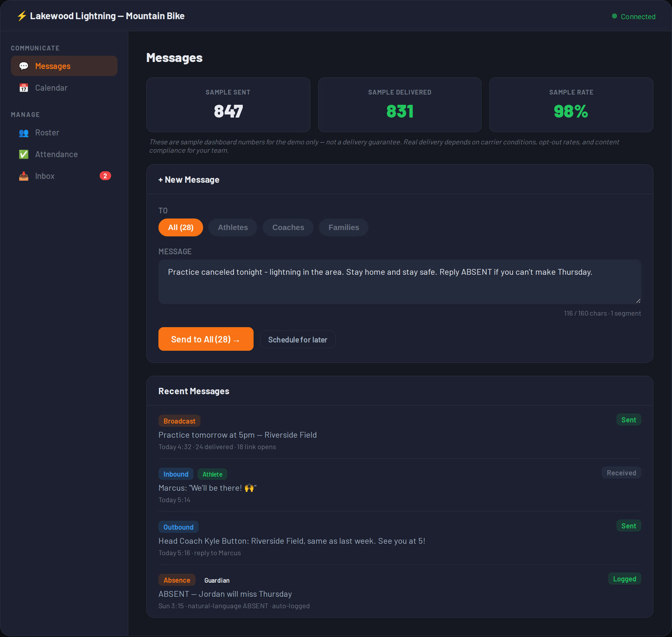Click the green Connected status dot
The height and width of the screenshot is (637, 672).
614,16
